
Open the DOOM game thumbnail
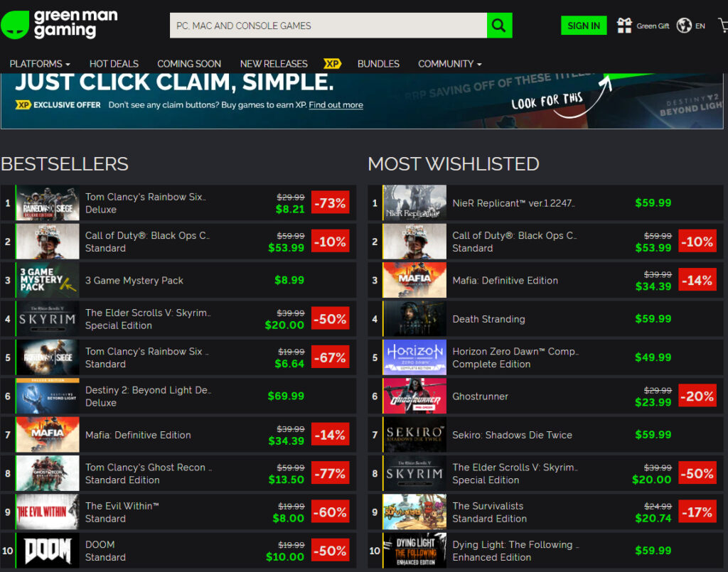point(48,551)
